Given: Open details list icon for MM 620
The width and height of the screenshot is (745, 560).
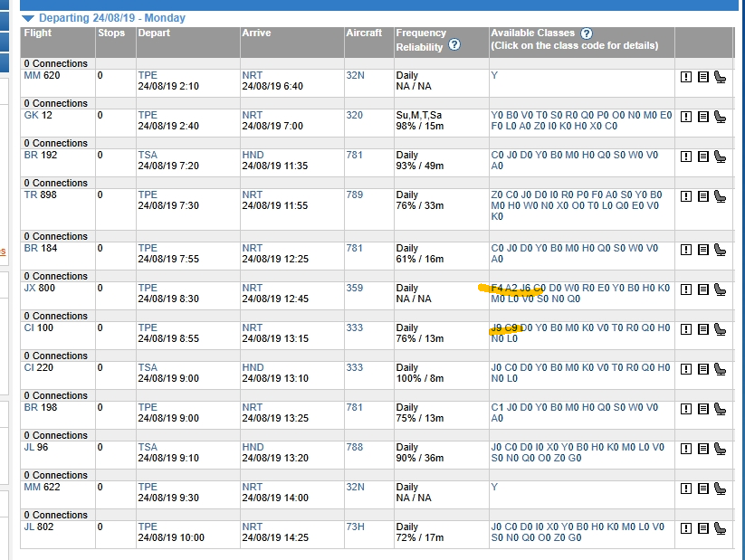Looking at the screenshot, I should (x=703, y=77).
